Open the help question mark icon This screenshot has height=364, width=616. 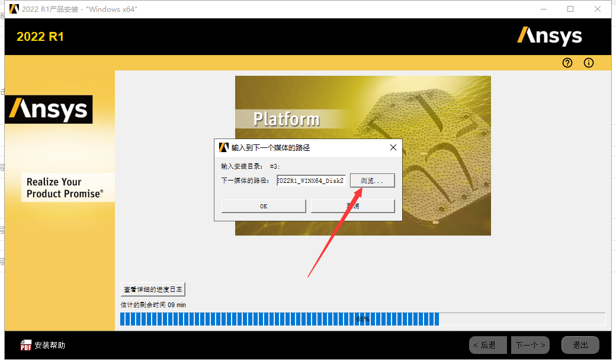coord(567,63)
